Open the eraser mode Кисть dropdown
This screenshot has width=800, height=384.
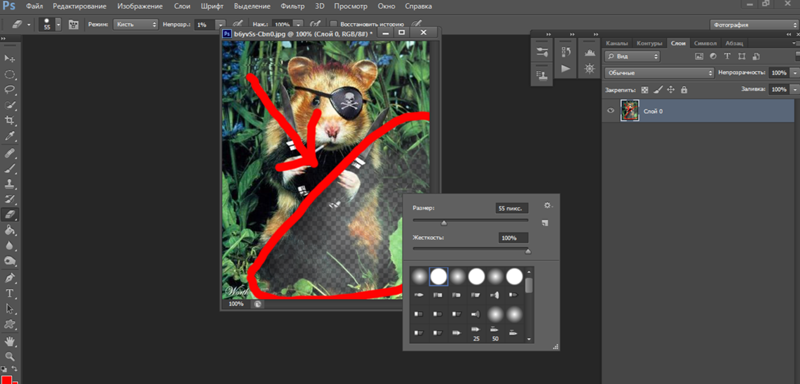(136, 24)
